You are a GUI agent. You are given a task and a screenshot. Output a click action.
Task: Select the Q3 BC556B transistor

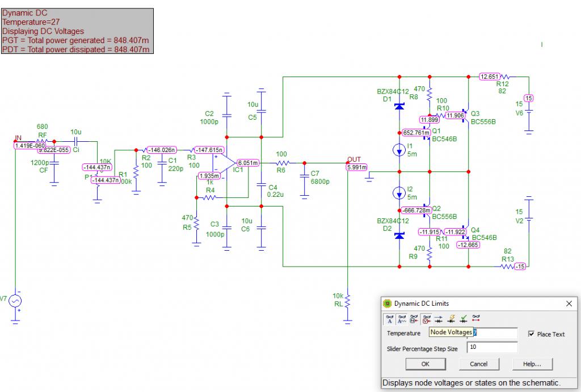tap(466, 113)
